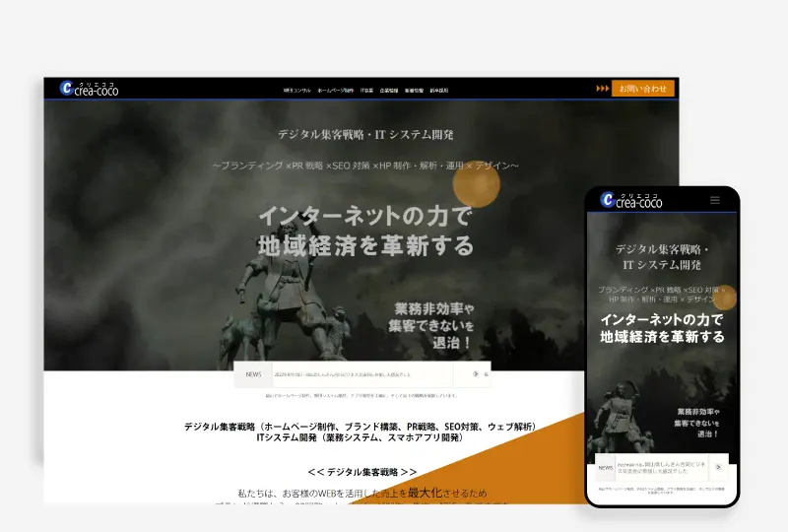Click the mobile NEWS headline text
The width and height of the screenshot is (788, 532).
click(x=661, y=468)
